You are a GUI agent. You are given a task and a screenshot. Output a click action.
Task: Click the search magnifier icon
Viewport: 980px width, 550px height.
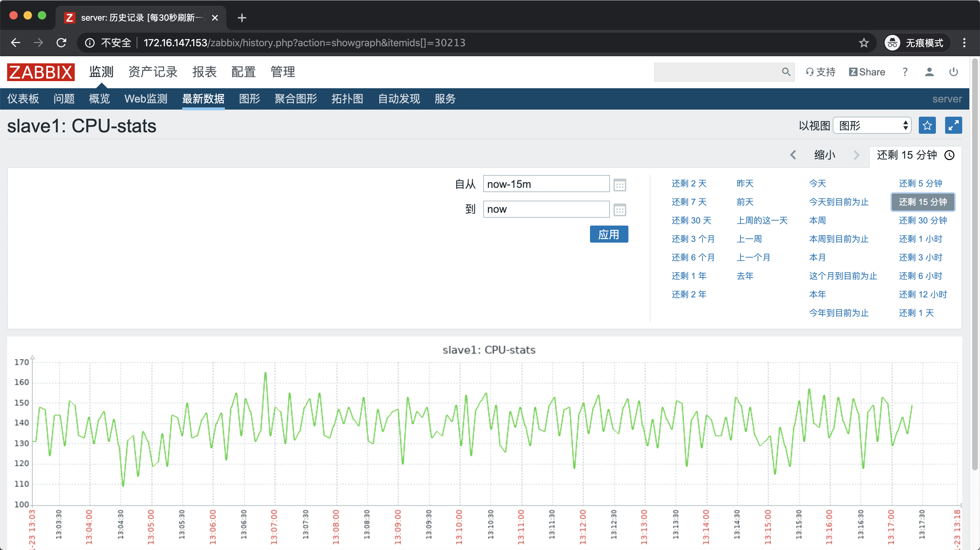[786, 72]
